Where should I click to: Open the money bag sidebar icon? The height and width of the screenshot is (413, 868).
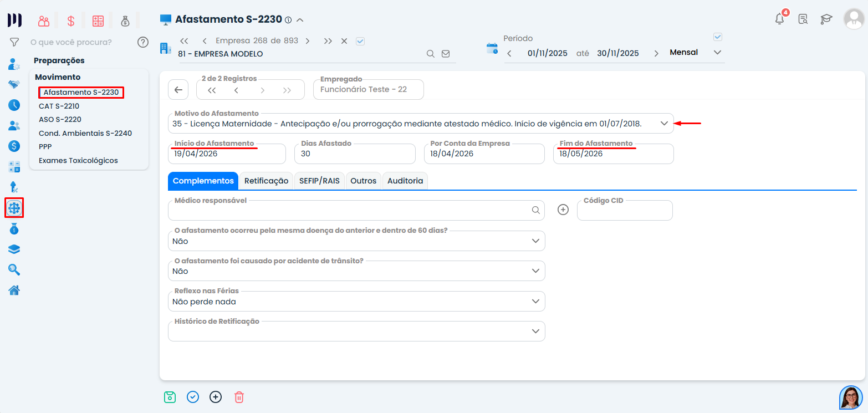[14, 228]
